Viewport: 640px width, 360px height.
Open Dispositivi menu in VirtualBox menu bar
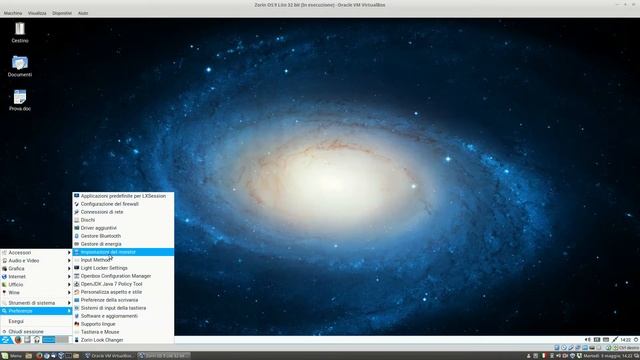[62, 13]
